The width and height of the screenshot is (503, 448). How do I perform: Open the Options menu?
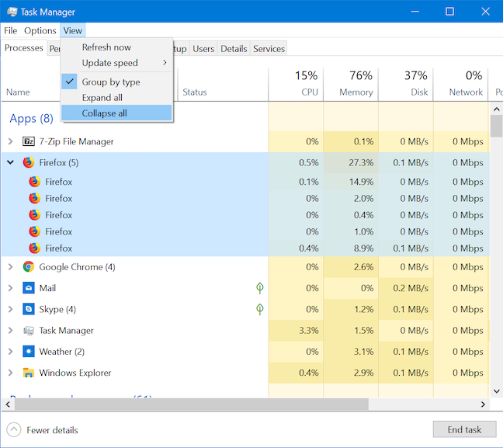(40, 30)
